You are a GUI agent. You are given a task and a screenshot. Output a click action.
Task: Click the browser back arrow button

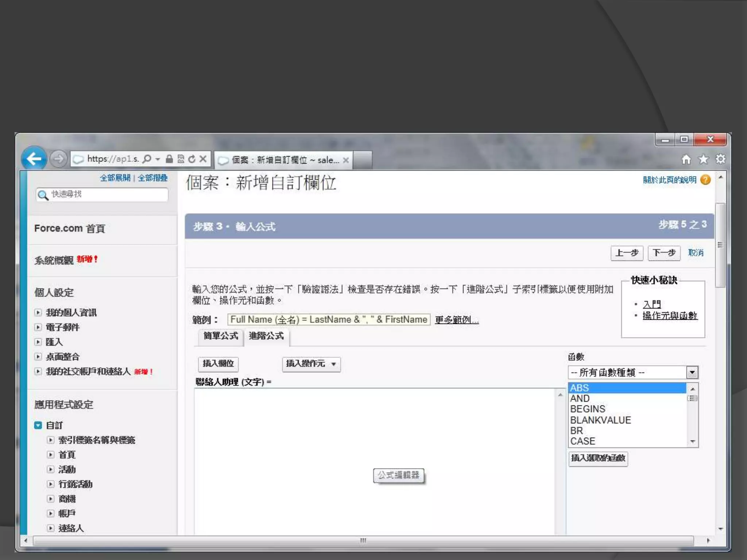coord(34,159)
